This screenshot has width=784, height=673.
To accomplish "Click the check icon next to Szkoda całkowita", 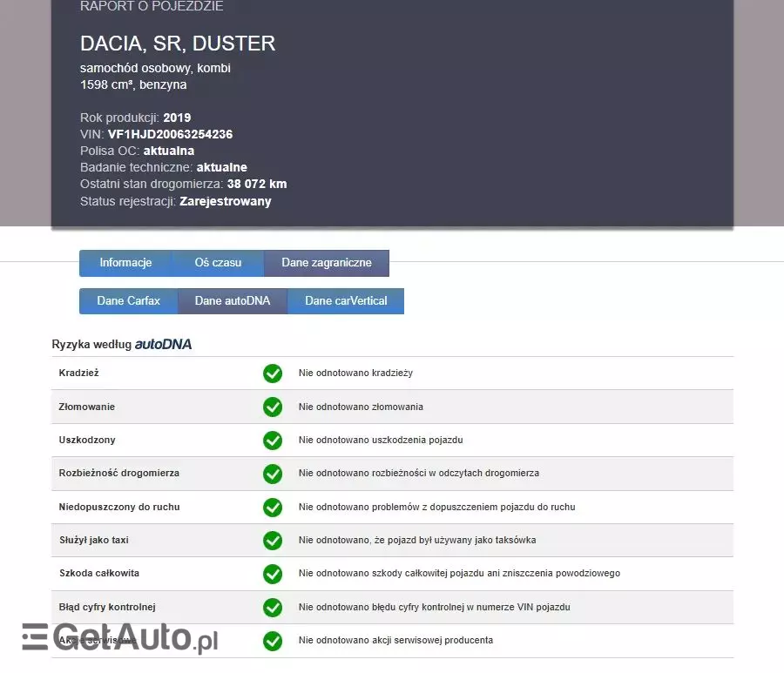I will (x=273, y=574).
